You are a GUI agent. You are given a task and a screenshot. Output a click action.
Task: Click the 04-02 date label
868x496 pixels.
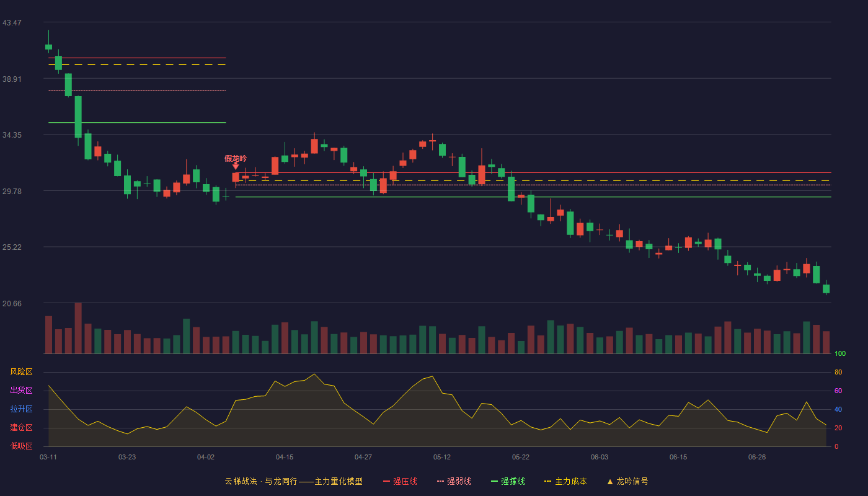coord(206,457)
